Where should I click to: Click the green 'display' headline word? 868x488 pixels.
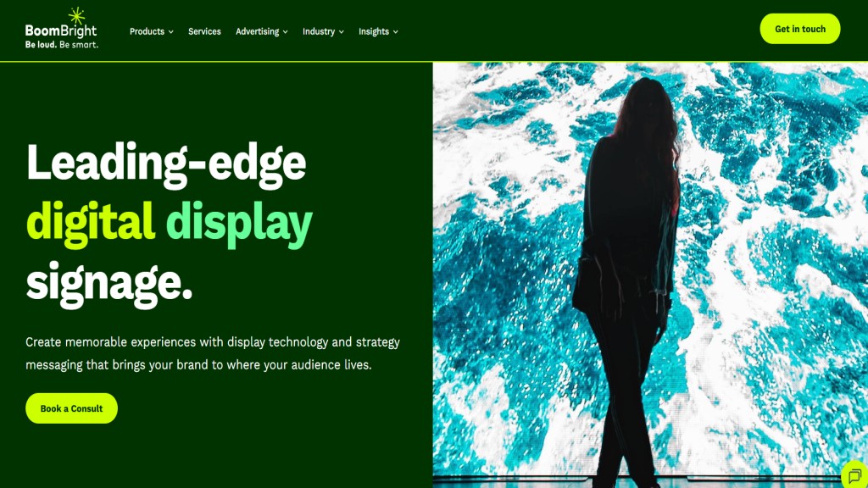tap(239, 223)
